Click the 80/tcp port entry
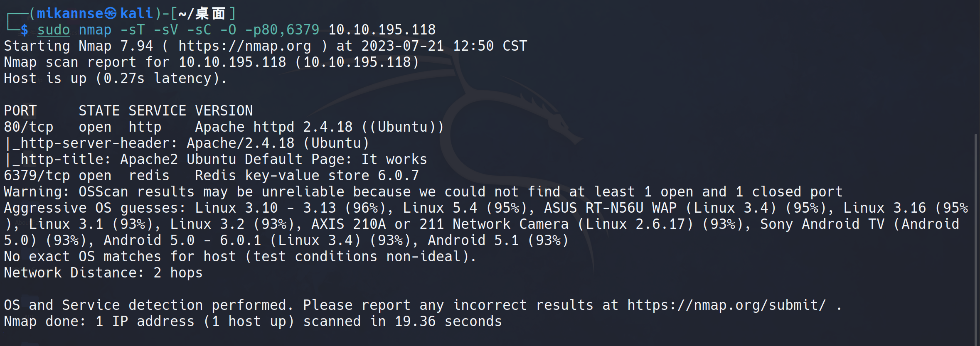 [x=29, y=127]
